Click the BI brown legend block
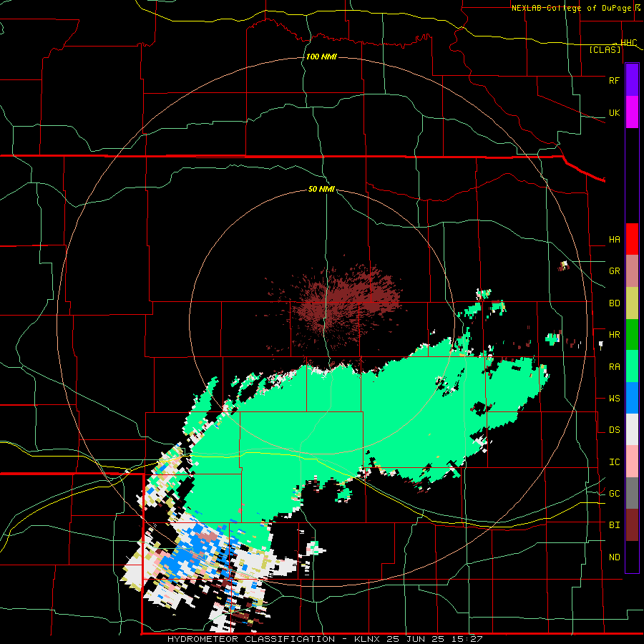Image resolution: width=644 pixels, height=644 pixels. coord(632,525)
